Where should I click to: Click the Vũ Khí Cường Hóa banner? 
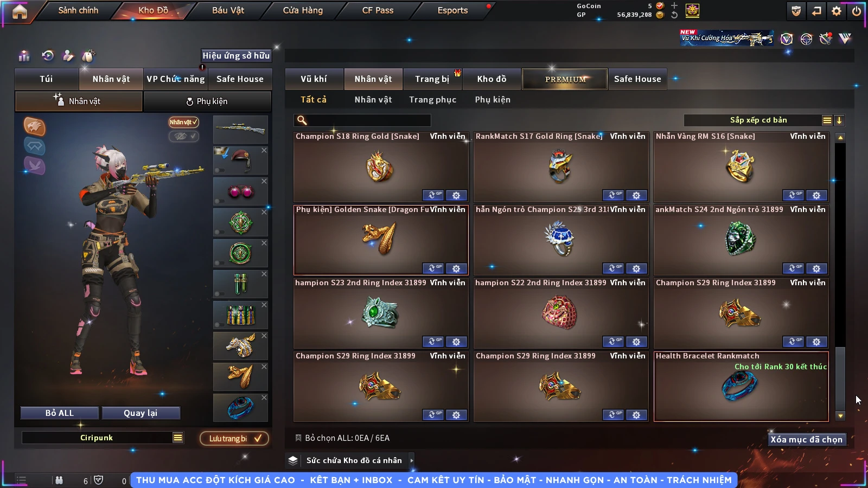click(x=726, y=38)
